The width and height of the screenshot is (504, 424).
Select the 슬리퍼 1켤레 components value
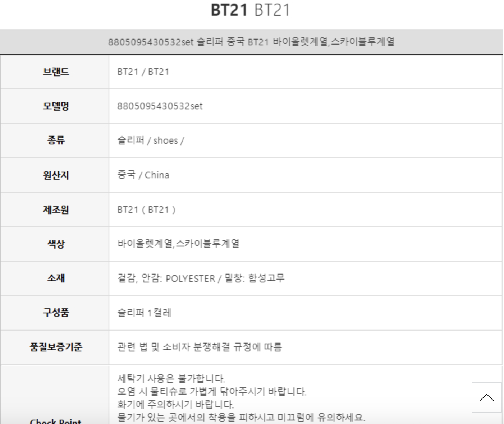144,313
